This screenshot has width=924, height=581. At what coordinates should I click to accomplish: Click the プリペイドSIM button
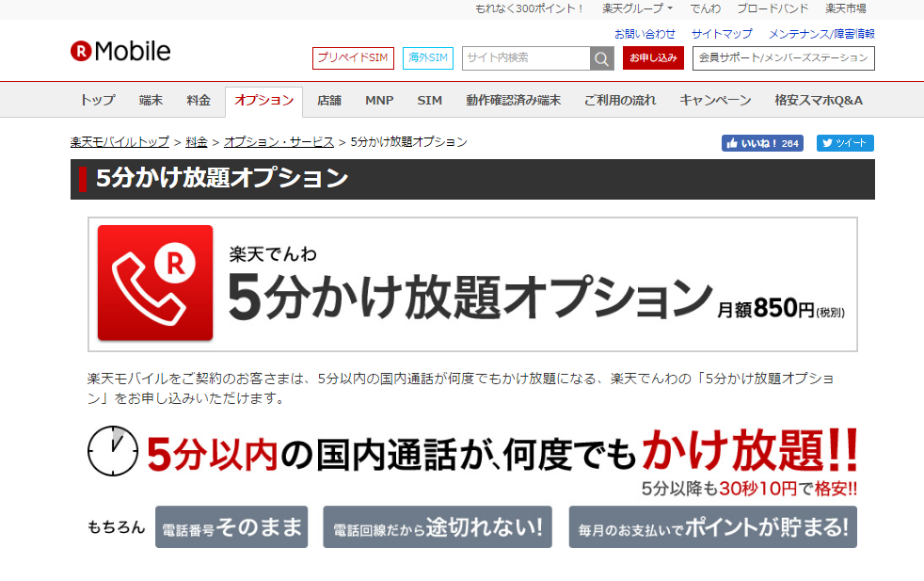tap(353, 58)
